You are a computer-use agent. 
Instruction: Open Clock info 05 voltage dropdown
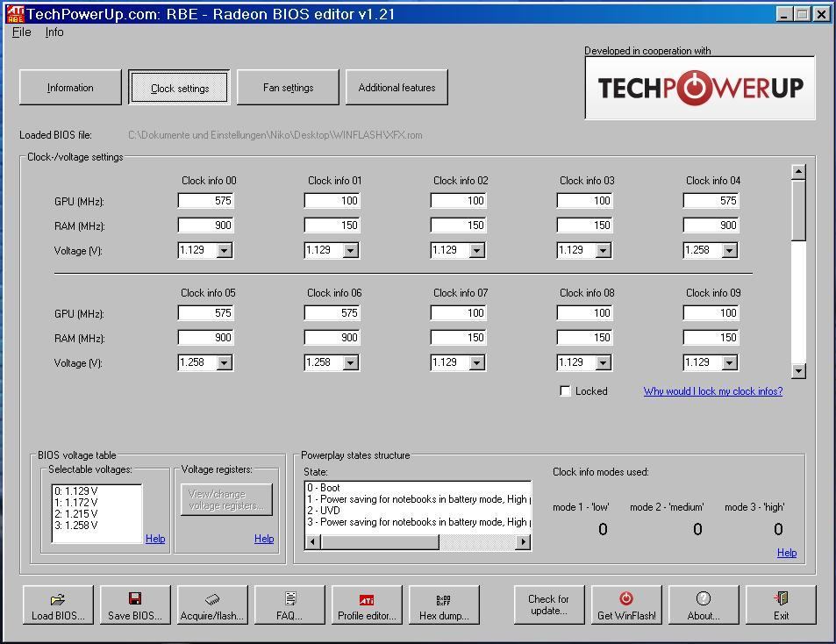click(225, 362)
